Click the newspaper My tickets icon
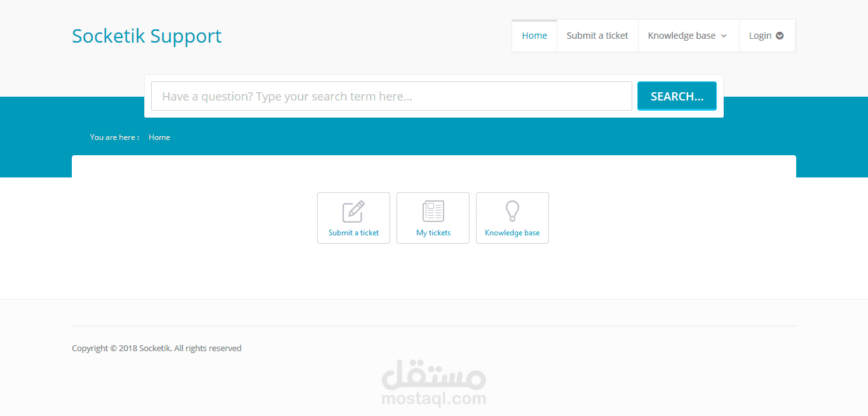 [x=433, y=211]
